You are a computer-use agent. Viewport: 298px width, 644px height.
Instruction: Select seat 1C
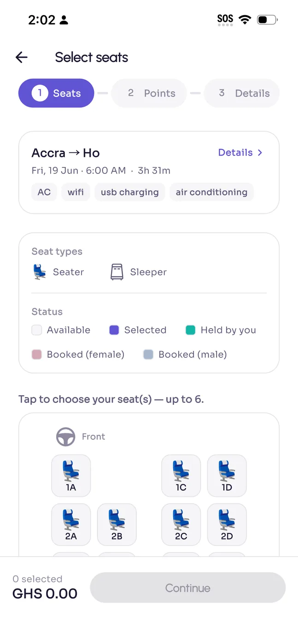click(181, 476)
